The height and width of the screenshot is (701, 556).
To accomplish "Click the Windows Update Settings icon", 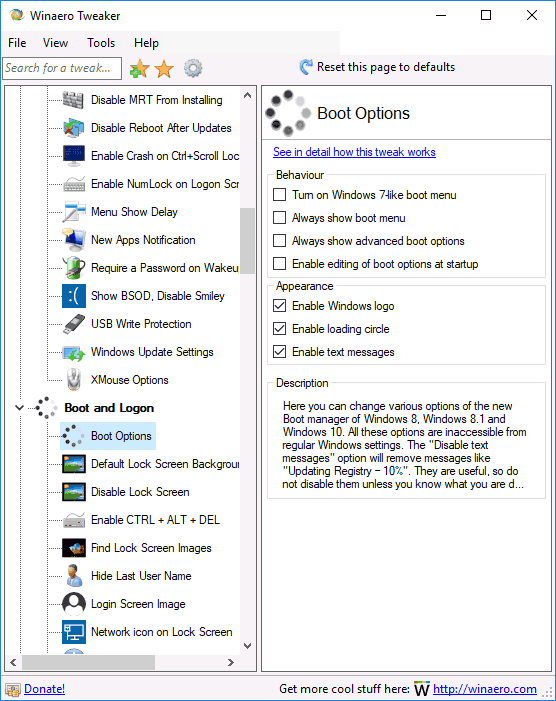I will (73, 352).
